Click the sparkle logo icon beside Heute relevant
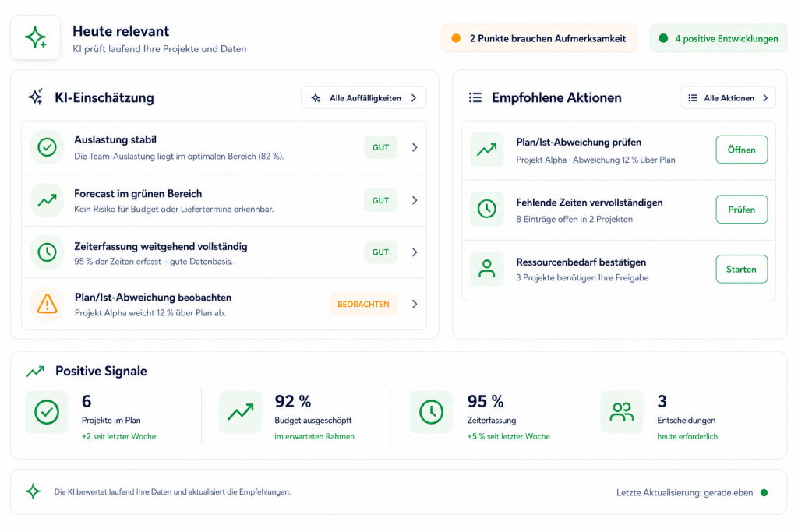The height and width of the screenshot is (532, 798). (x=36, y=37)
